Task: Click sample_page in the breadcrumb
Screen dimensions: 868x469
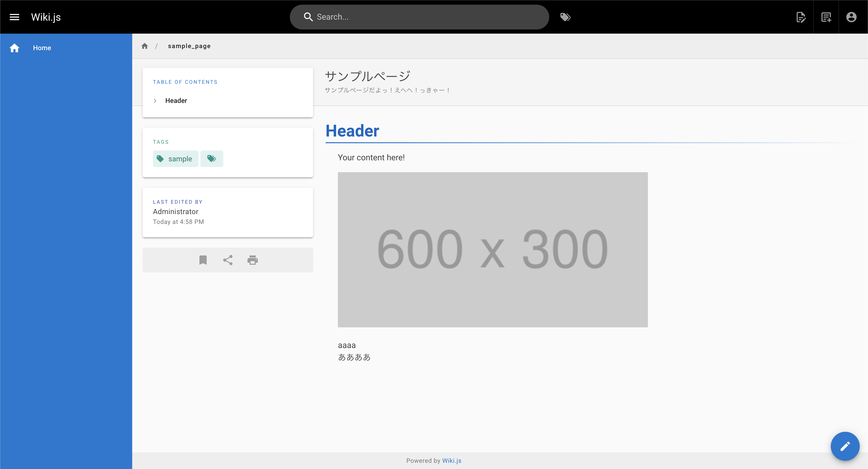Action: point(189,46)
